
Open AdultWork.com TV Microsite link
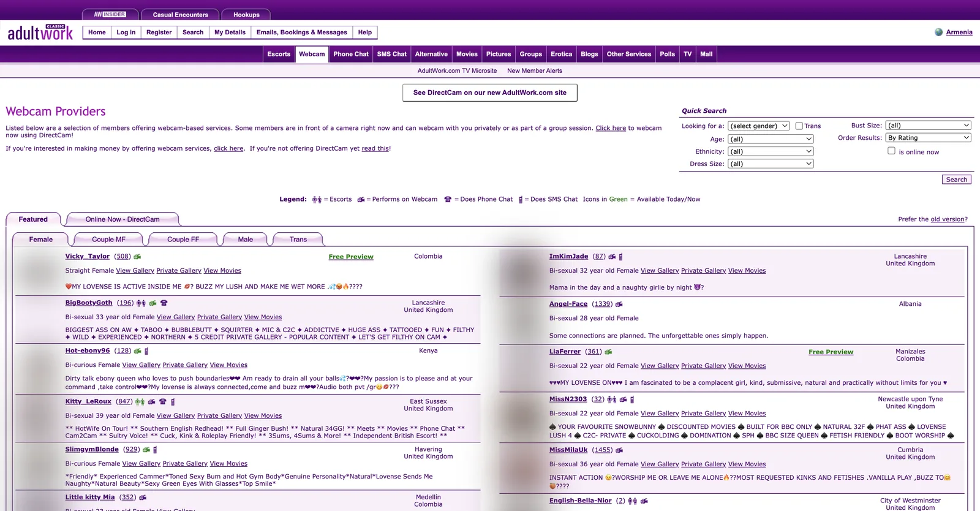point(457,71)
